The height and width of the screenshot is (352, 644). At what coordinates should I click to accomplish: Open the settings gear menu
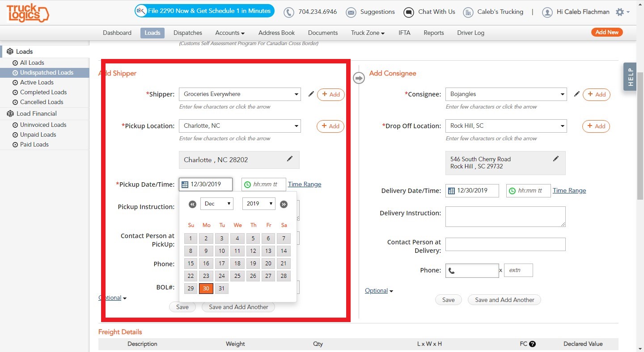(622, 12)
